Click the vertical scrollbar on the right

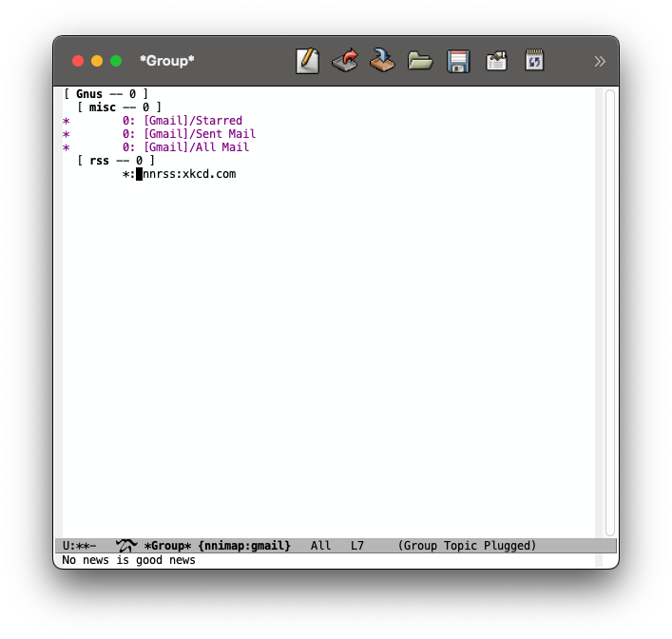pos(609,312)
